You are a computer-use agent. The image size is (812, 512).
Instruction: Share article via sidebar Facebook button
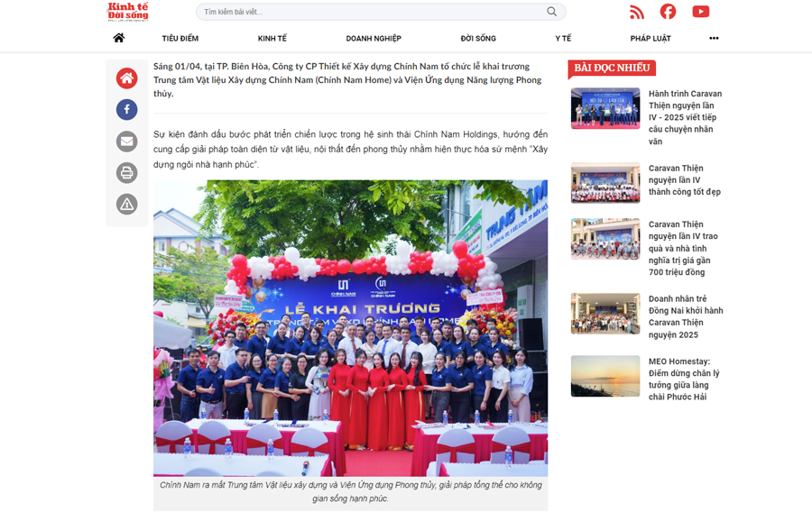(x=127, y=110)
